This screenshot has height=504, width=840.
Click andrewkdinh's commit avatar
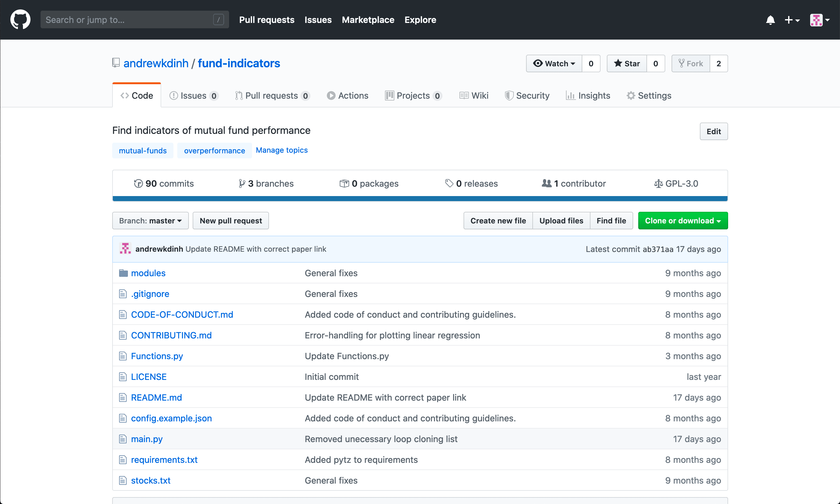point(125,249)
